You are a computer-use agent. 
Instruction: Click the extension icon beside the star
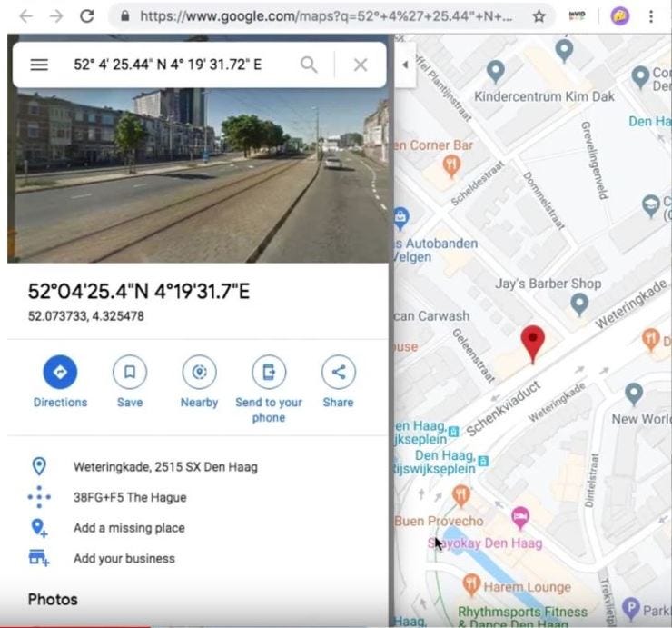point(577,15)
